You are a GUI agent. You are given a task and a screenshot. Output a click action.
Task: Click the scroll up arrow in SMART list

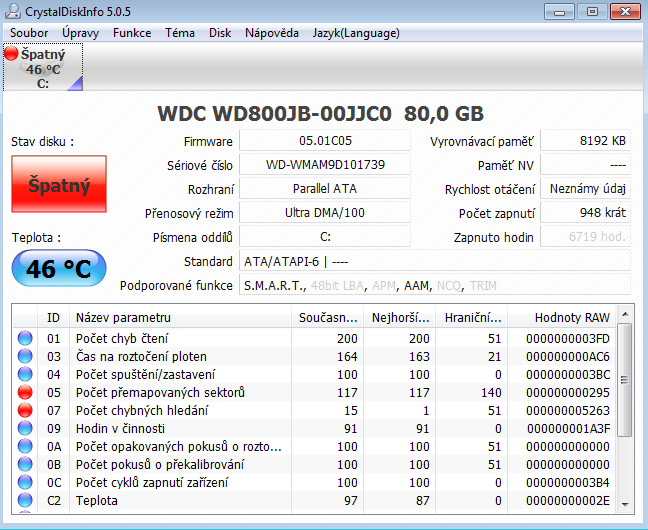point(625,314)
